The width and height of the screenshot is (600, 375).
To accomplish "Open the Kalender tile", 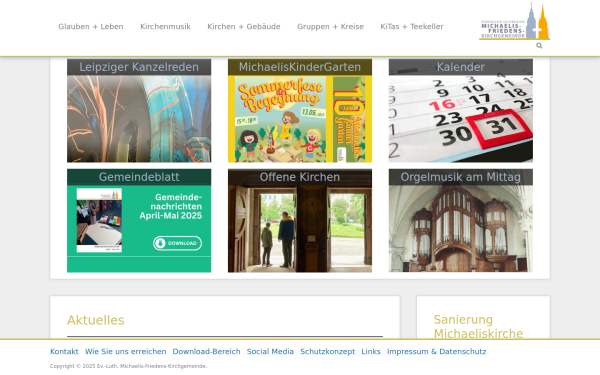I will 461,111.
